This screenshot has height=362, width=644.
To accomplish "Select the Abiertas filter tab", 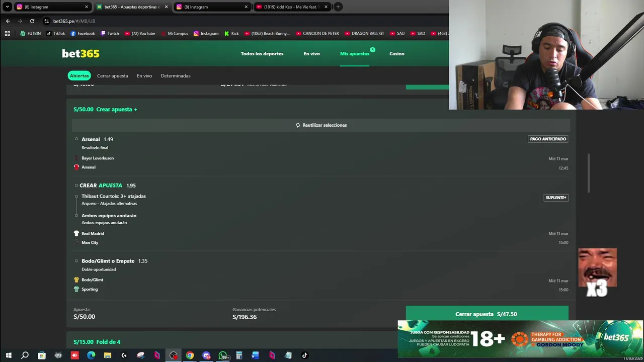I will [x=79, y=76].
